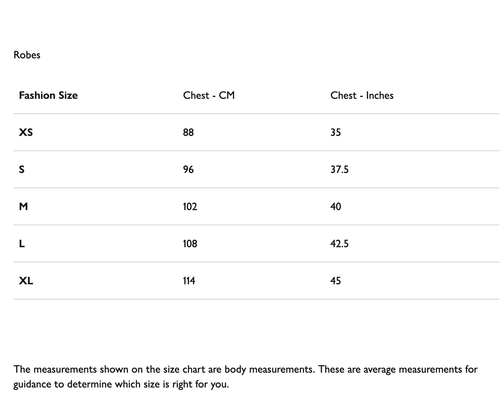Click the 96 cm chest value
Image resolution: width=500 pixels, height=400 pixels.
coord(188,169)
